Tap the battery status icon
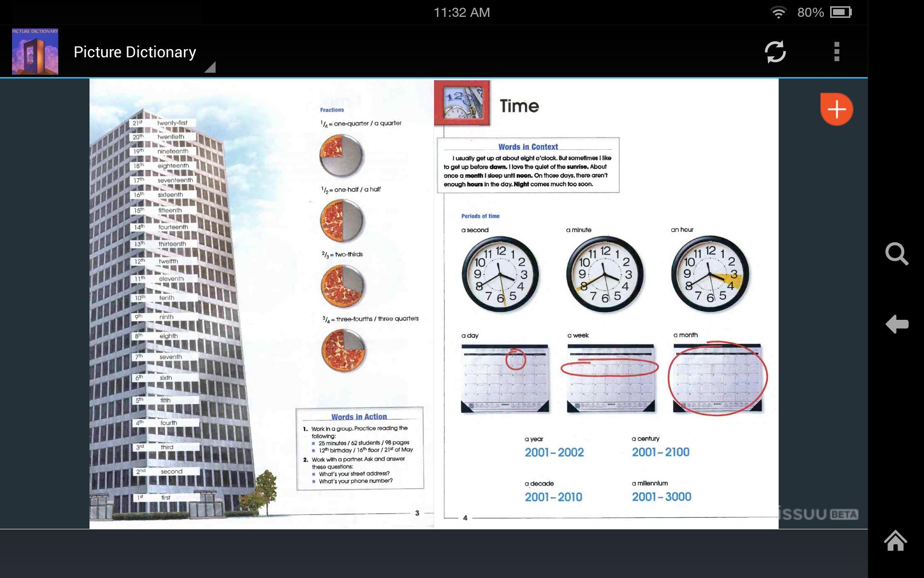 [841, 13]
